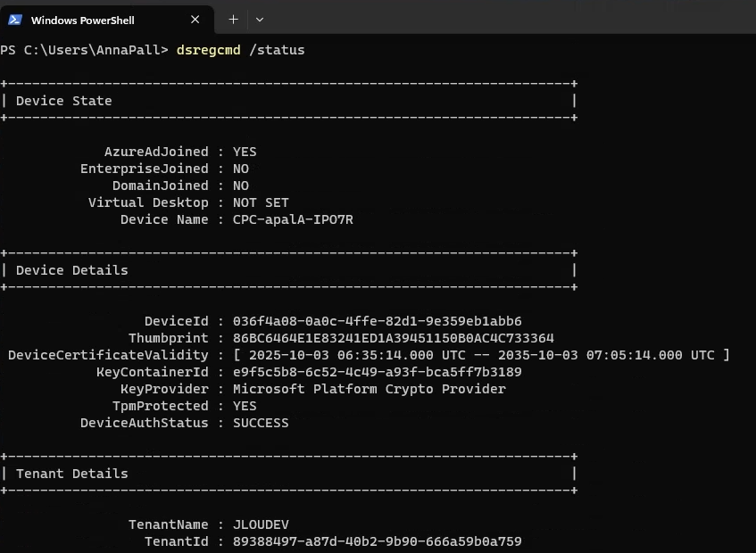Open a new terminal tab
Image resolution: width=756 pixels, height=553 pixels.
[233, 19]
